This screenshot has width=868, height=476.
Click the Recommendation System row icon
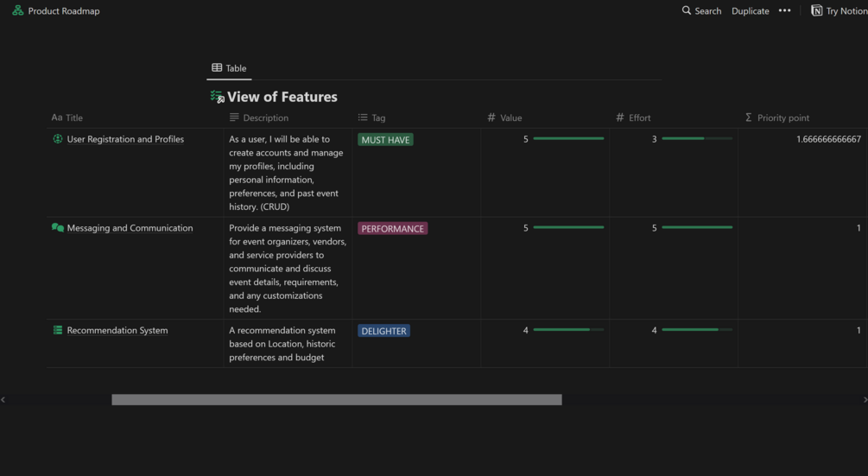click(x=58, y=330)
